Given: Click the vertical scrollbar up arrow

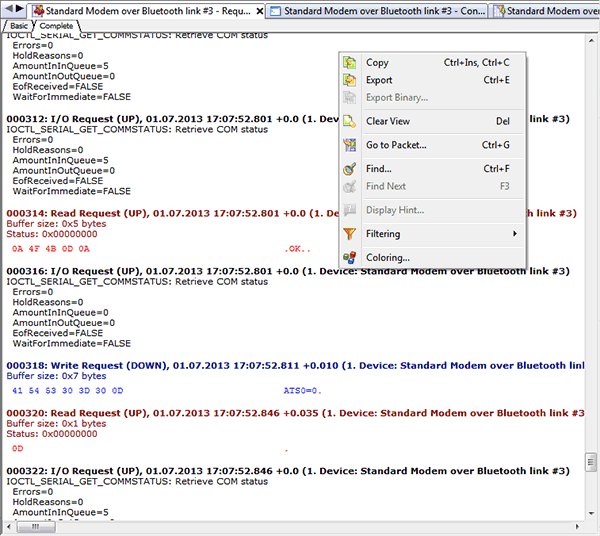Looking at the screenshot, I should [591, 40].
